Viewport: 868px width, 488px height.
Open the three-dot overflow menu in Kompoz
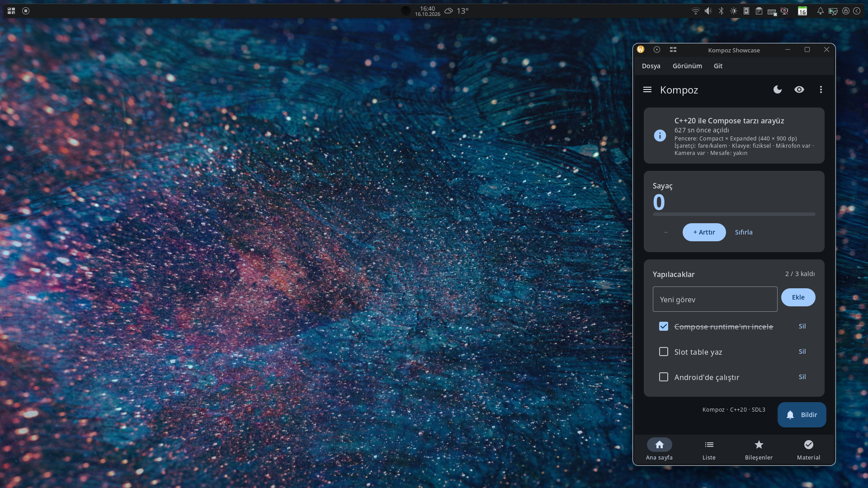821,89
